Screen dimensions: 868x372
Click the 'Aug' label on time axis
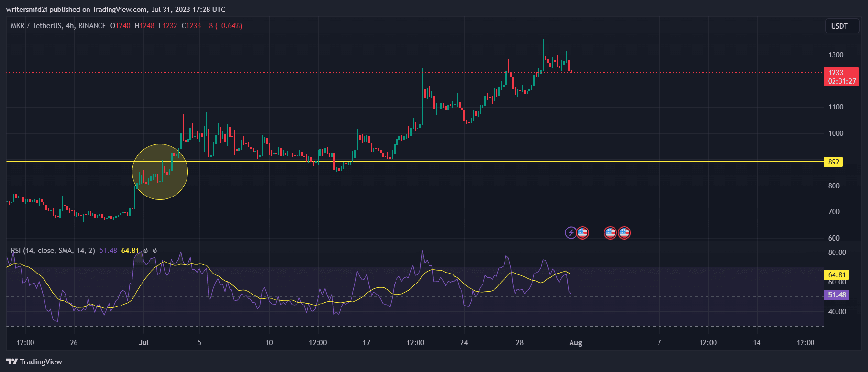[575, 343]
